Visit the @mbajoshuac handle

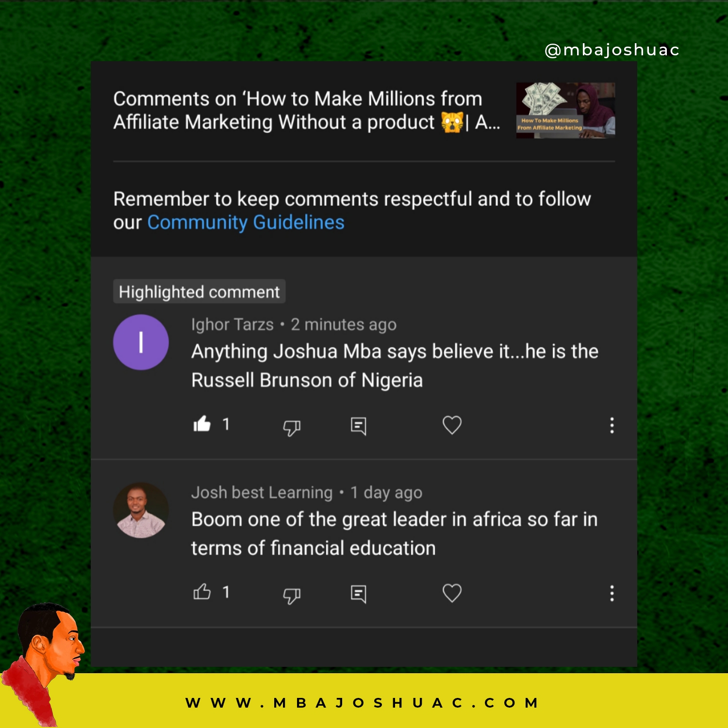612,50
